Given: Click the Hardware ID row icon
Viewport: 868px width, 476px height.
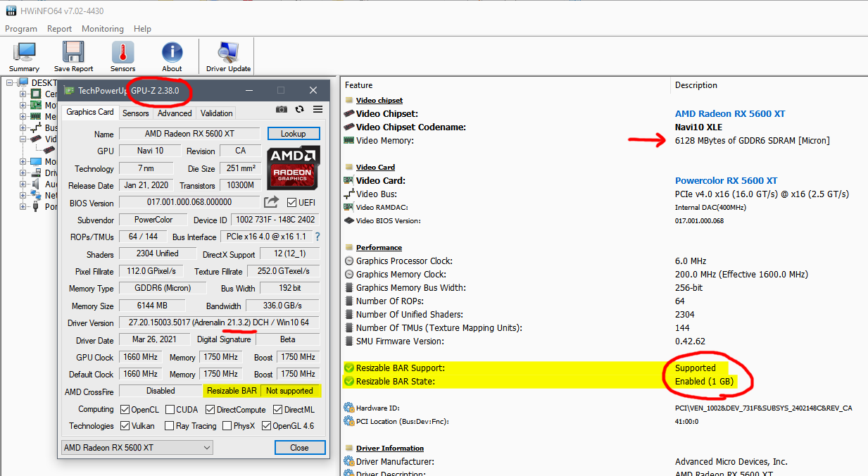Looking at the screenshot, I should point(348,408).
